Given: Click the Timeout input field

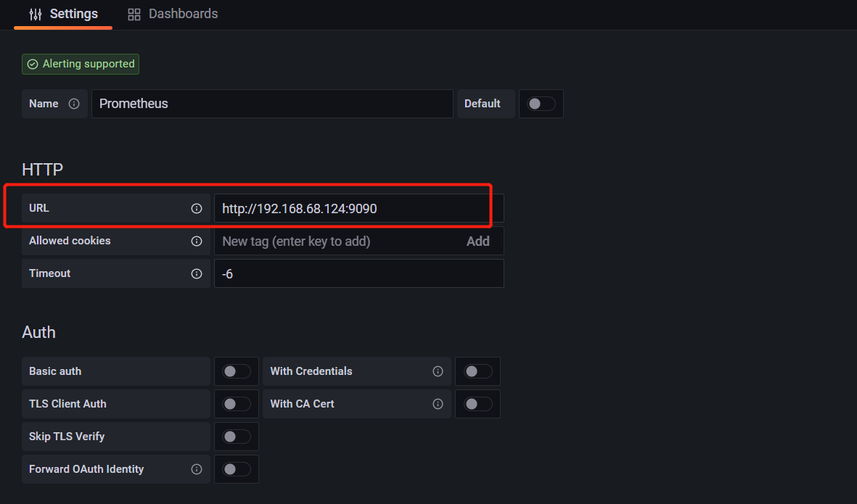Looking at the screenshot, I should point(358,273).
